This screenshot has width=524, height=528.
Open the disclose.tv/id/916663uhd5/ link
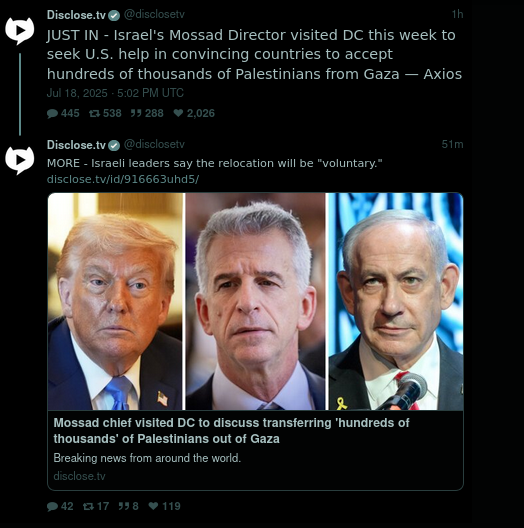[x=123, y=179]
